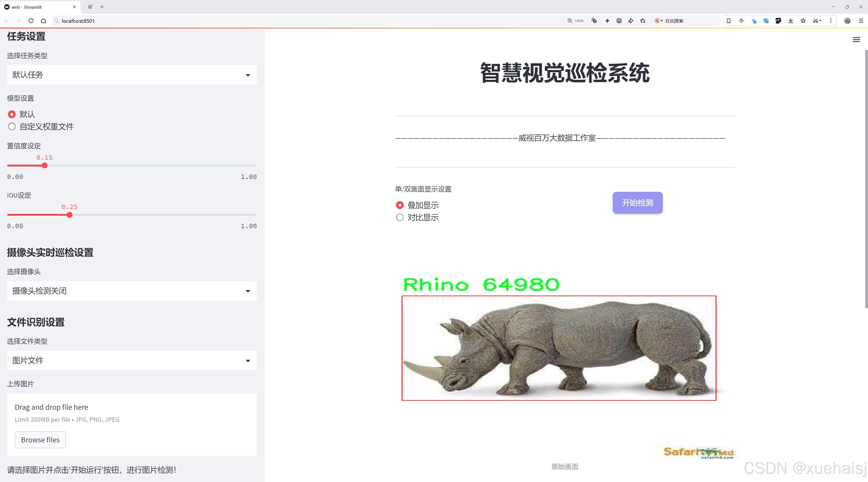
Task: Add bookmark with star-plus icon
Action: [x=643, y=20]
